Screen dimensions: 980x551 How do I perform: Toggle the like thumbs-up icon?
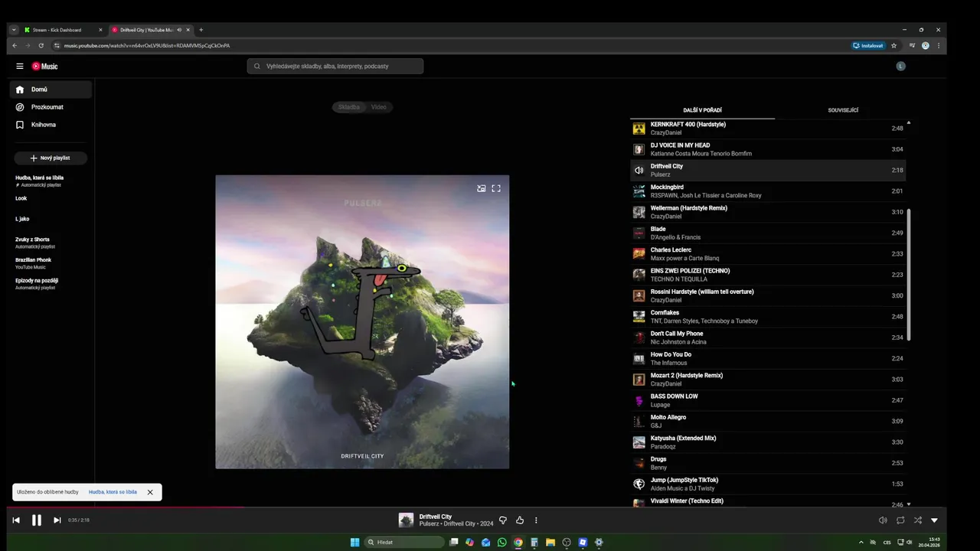[520, 520]
